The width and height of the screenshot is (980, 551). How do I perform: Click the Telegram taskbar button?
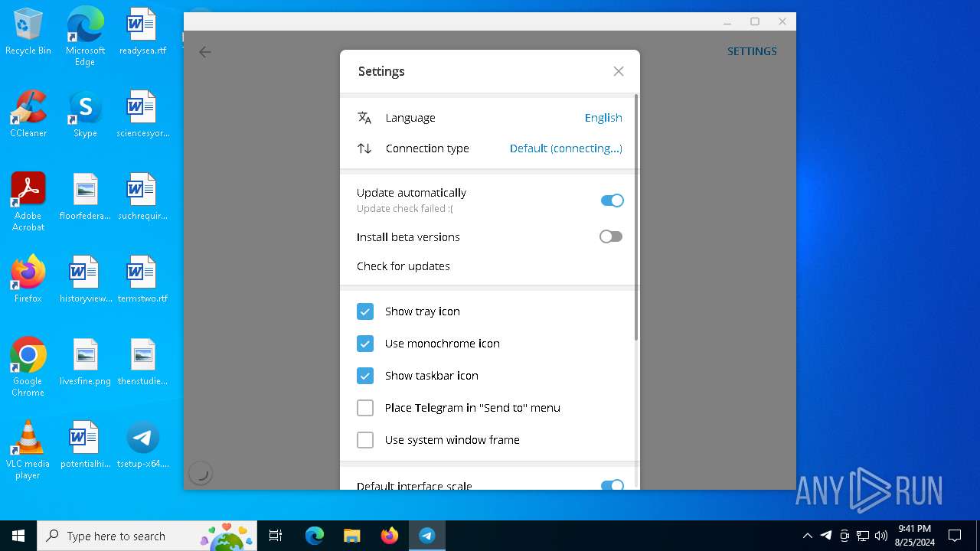[427, 536]
